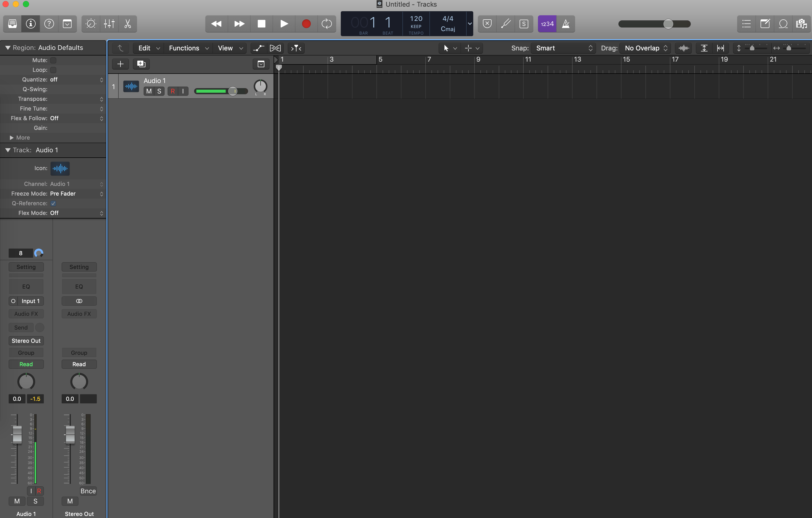Image resolution: width=812 pixels, height=518 pixels.
Task: Open the Loop Browser icon
Action: pyautogui.click(x=783, y=24)
